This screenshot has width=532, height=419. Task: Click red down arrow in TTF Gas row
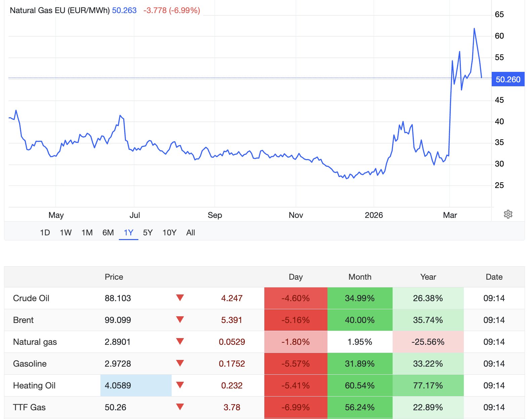[180, 407]
